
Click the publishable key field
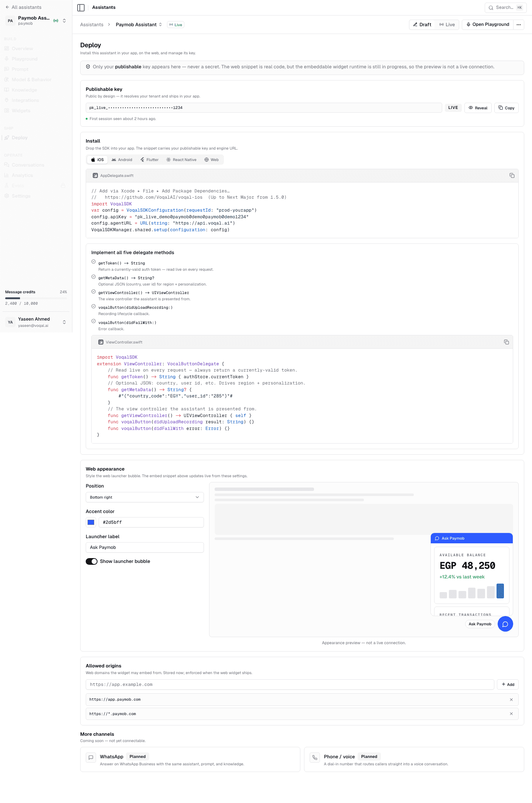[x=264, y=107]
